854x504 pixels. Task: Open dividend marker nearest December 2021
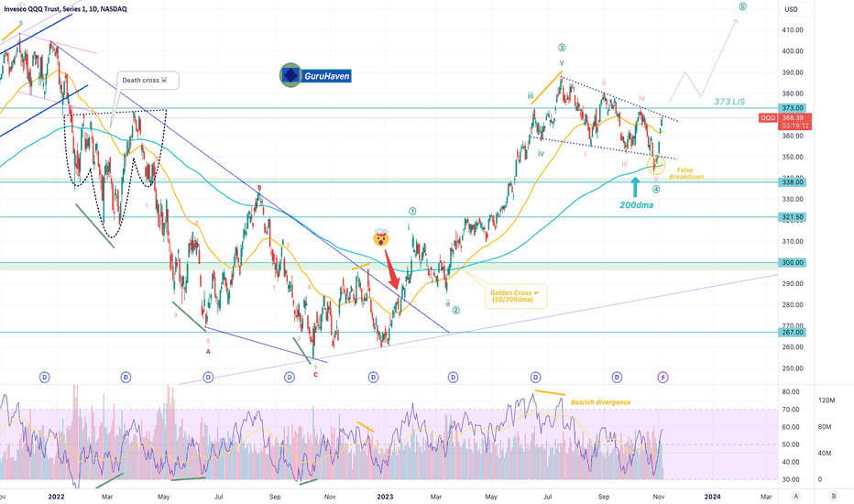[x=45, y=377]
